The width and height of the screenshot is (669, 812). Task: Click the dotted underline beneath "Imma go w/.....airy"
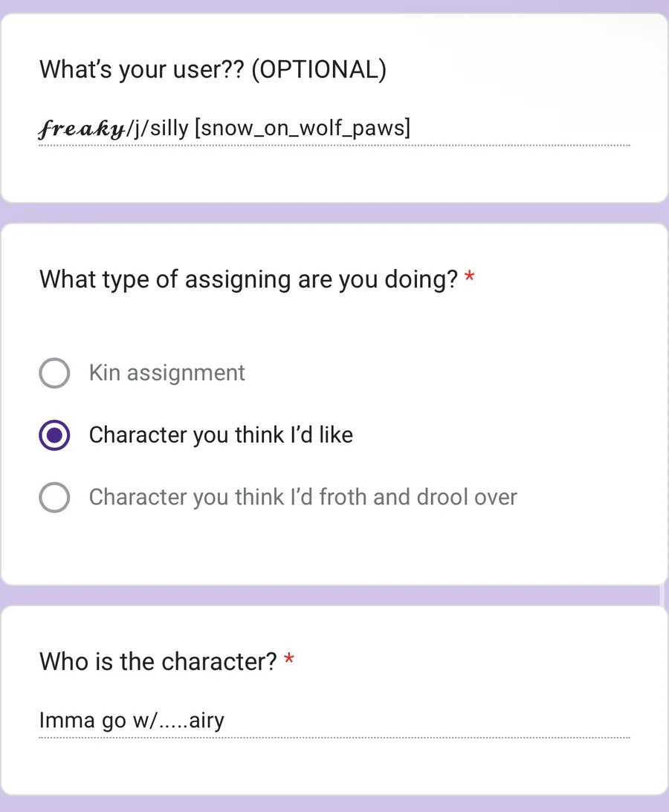coord(334,738)
